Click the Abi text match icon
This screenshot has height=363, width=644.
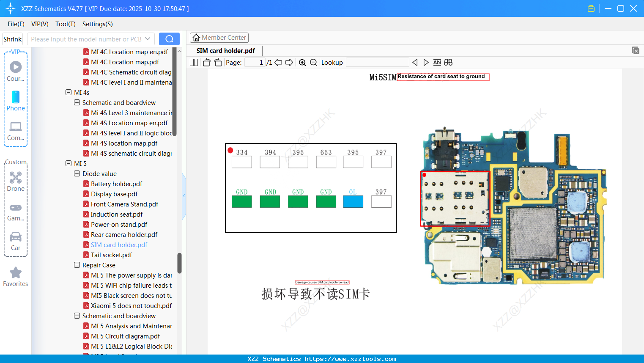[x=437, y=63]
